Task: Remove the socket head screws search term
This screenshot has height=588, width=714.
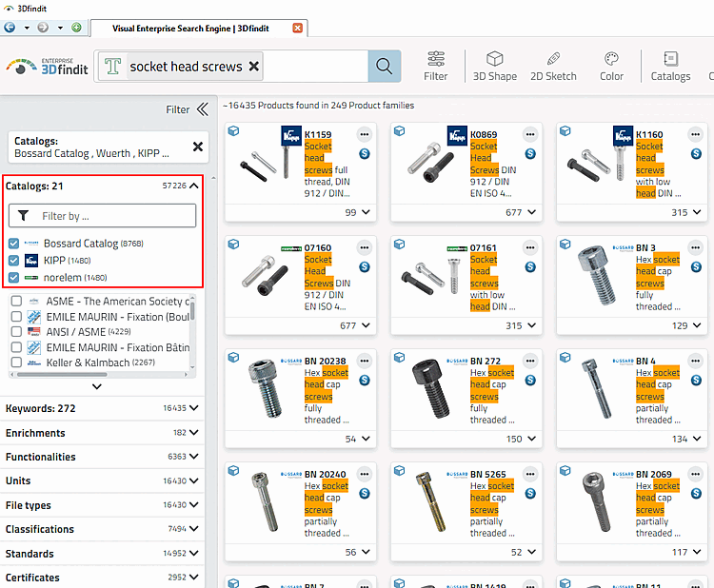Action: tap(254, 67)
